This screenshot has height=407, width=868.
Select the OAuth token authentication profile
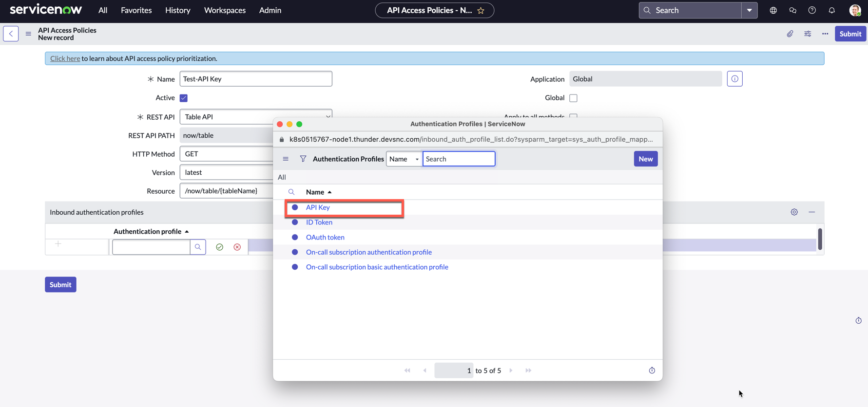(325, 238)
